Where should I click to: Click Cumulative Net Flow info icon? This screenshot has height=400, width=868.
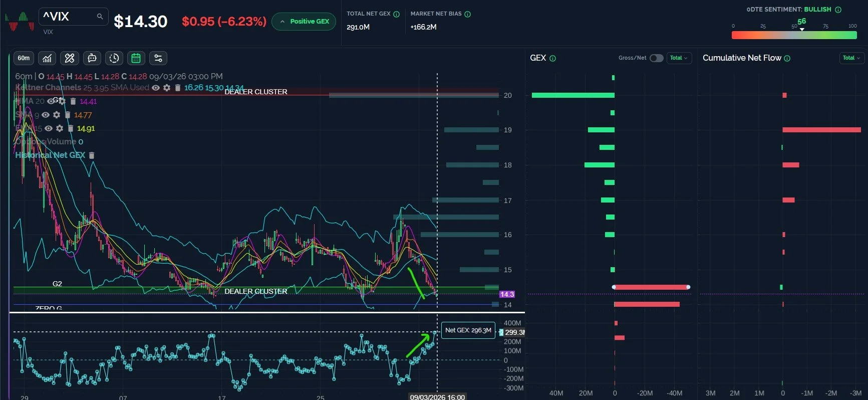pyautogui.click(x=787, y=58)
